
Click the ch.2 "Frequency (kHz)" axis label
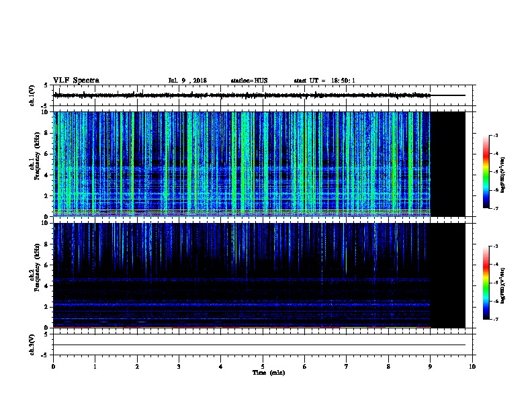pyautogui.click(x=37, y=267)
